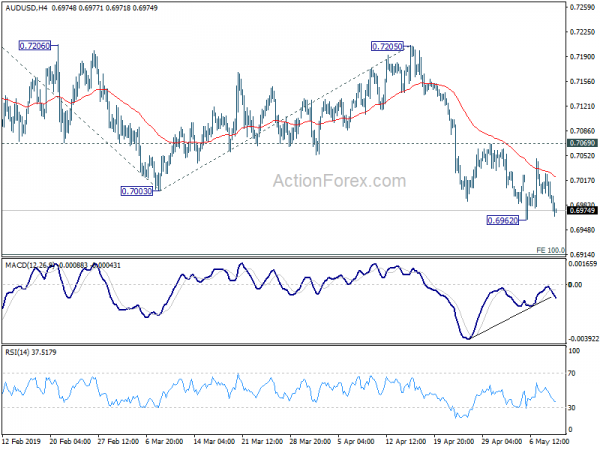Screen dimensions: 600x450
Task: Click the RSI(14) 37.5179 indicator label
Action: pos(31,352)
